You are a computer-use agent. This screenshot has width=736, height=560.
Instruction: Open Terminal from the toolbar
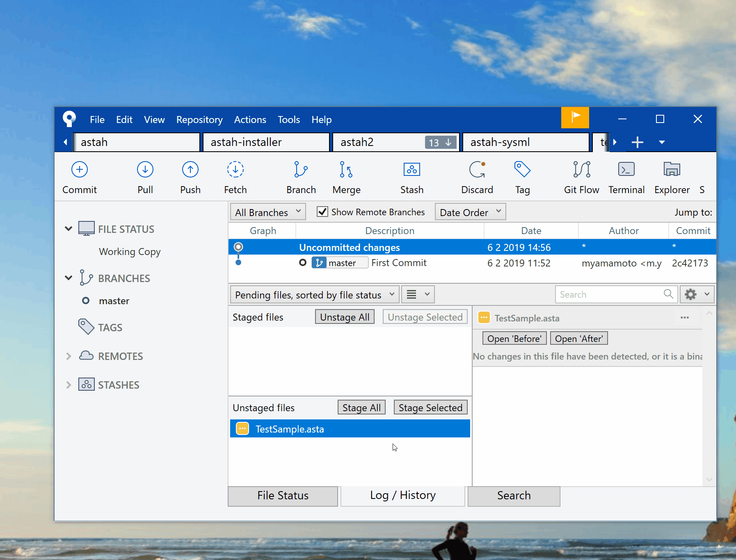tap(626, 170)
